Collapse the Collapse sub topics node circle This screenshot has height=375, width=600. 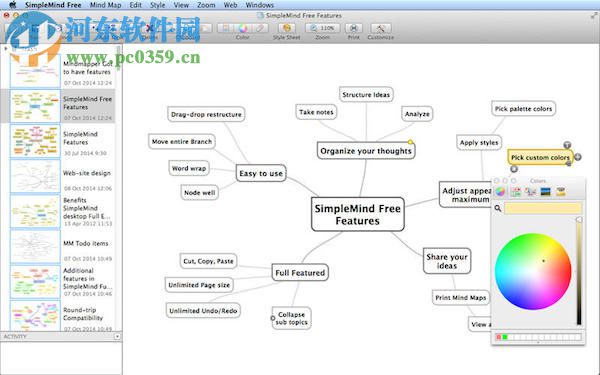tap(273, 318)
